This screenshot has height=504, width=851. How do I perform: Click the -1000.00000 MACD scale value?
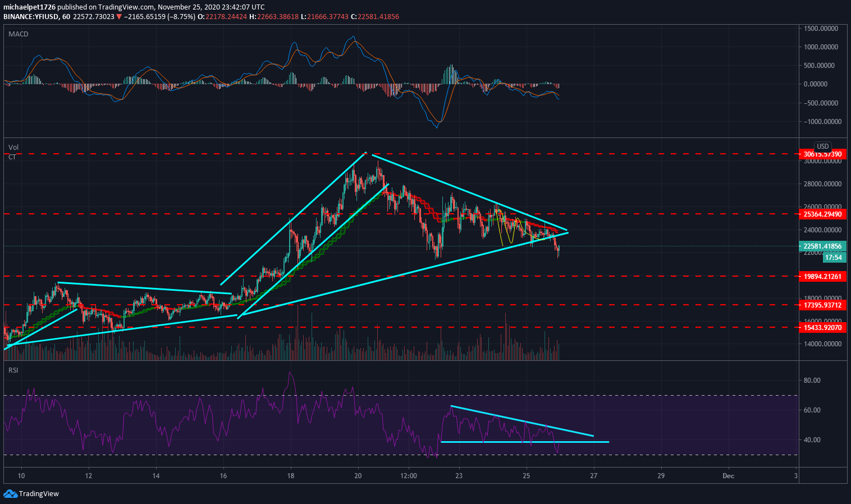click(x=820, y=121)
